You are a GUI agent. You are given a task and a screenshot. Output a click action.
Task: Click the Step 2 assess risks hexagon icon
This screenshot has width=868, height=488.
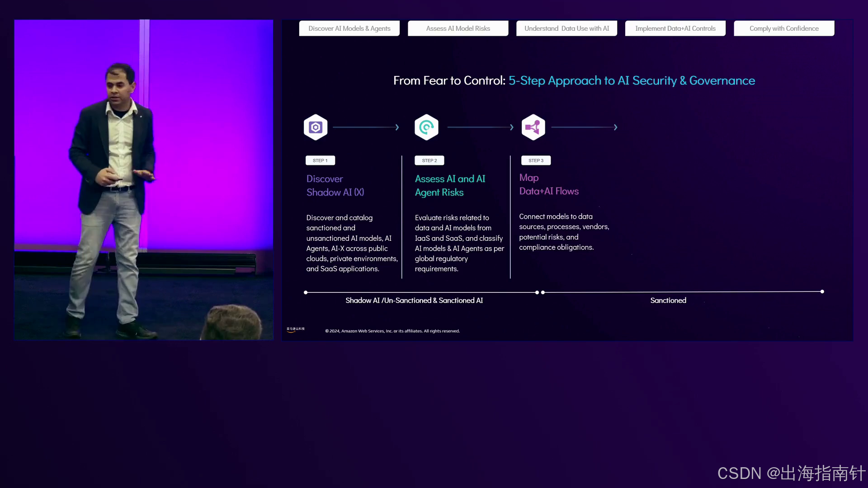426,127
